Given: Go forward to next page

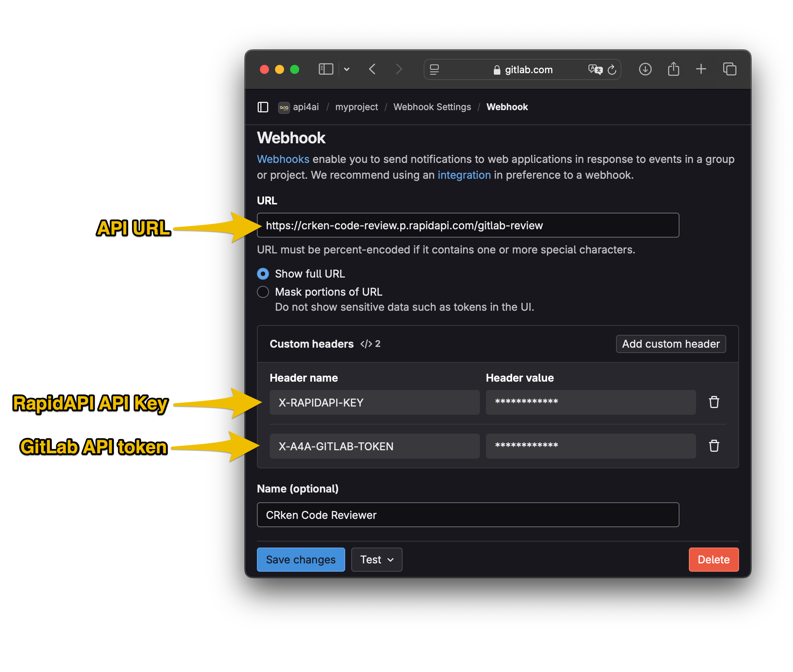Looking at the screenshot, I should (399, 69).
